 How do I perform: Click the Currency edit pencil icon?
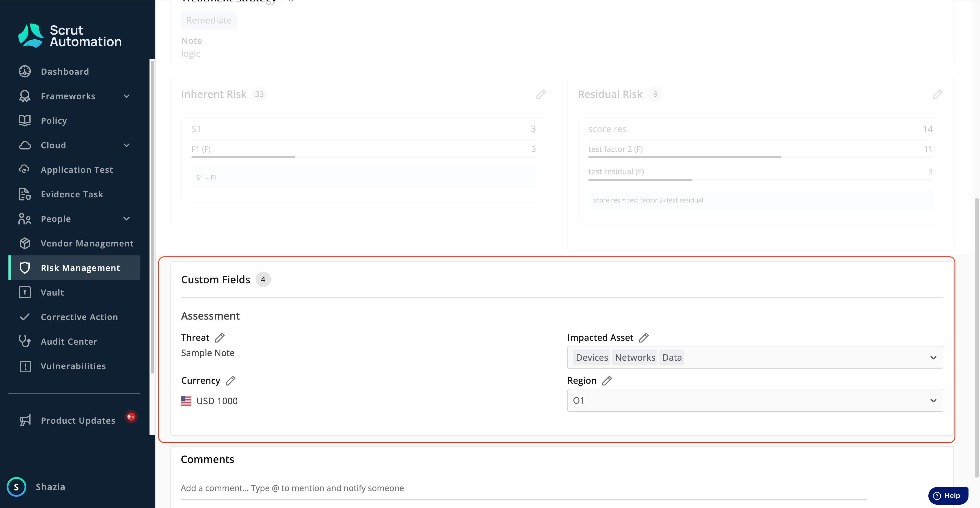[x=230, y=380]
